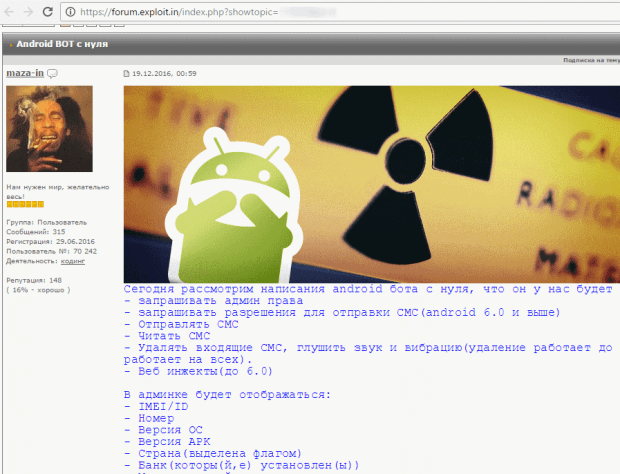Click the "Группа: Пользователь" group label
This screenshot has width=620, height=474.
pos(46,222)
